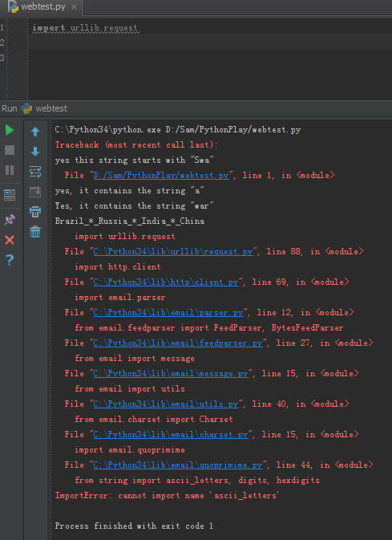Close the run panel with the red X
392x540 pixels.
click(10, 240)
